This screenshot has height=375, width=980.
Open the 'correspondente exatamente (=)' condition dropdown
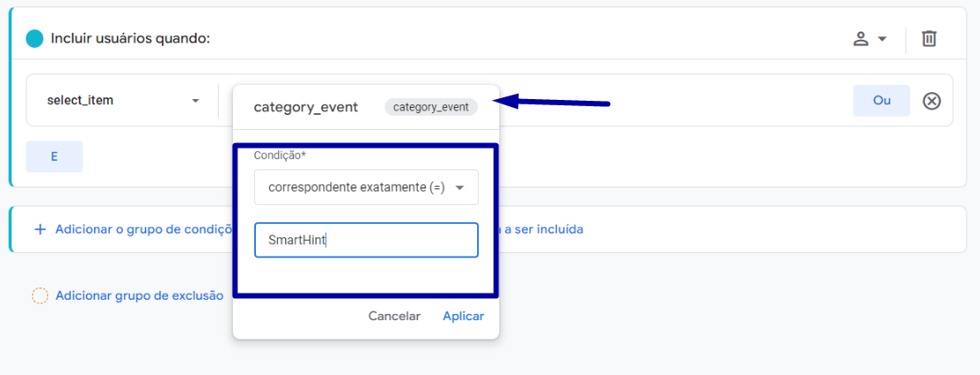(367, 187)
